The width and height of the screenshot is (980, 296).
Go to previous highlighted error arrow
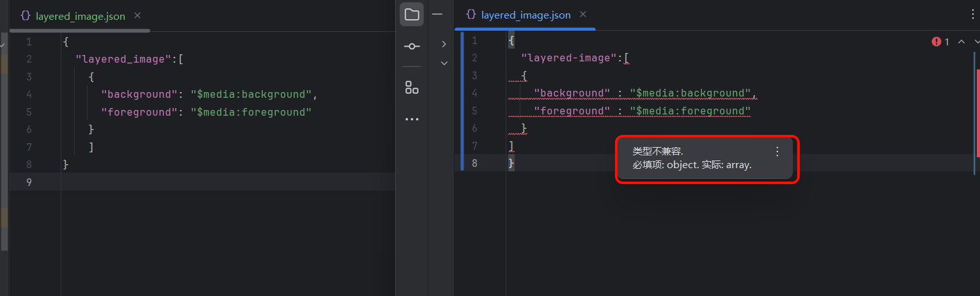coord(960,42)
